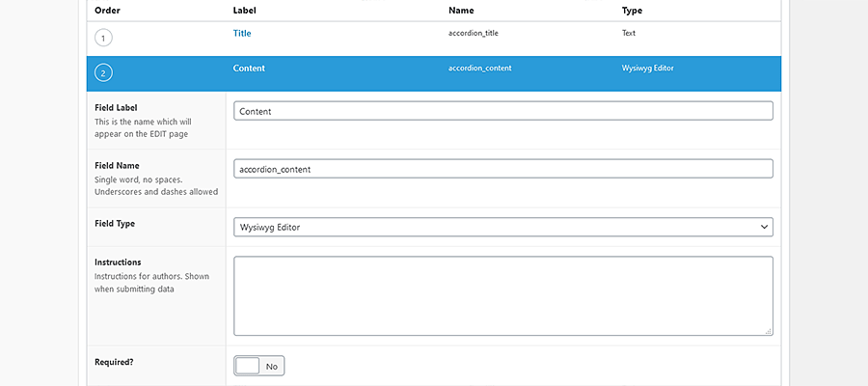Click the Field Name input box
This screenshot has width=868, height=386.
click(x=502, y=169)
